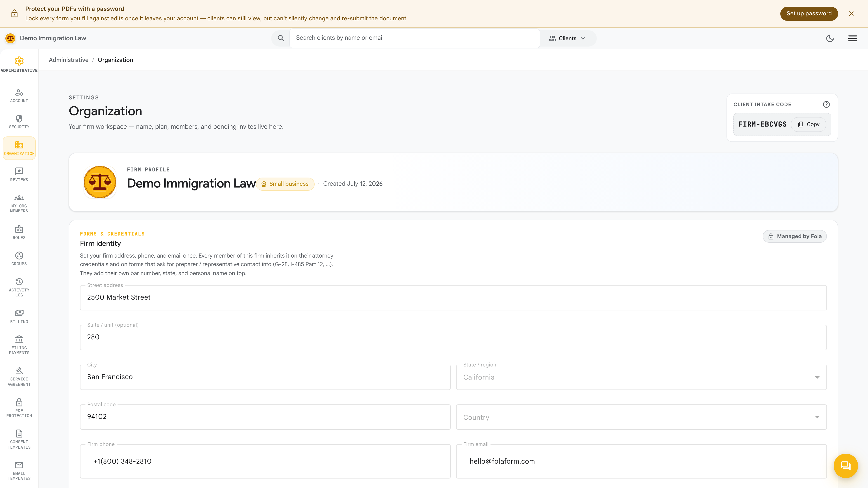This screenshot has height=488, width=868.
Task: Go to My Org Members
Action: [x=19, y=203]
